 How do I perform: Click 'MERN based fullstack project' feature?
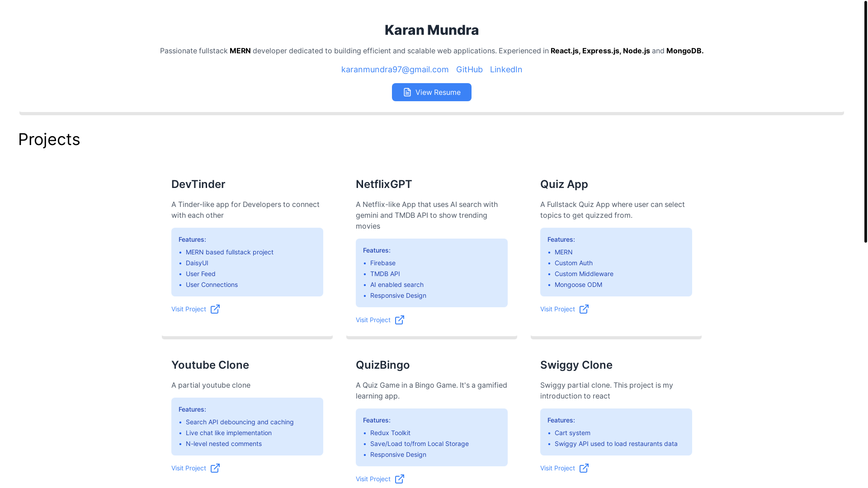click(x=230, y=252)
